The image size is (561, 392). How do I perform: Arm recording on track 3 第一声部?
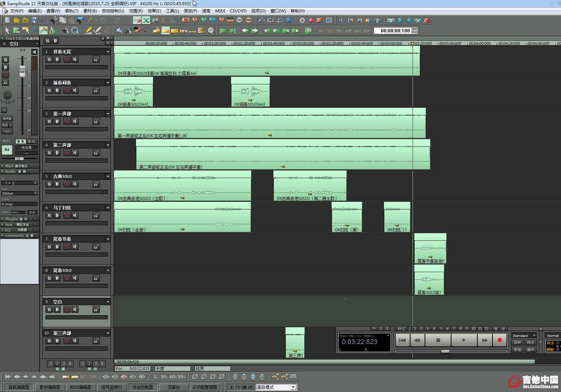coord(67,121)
